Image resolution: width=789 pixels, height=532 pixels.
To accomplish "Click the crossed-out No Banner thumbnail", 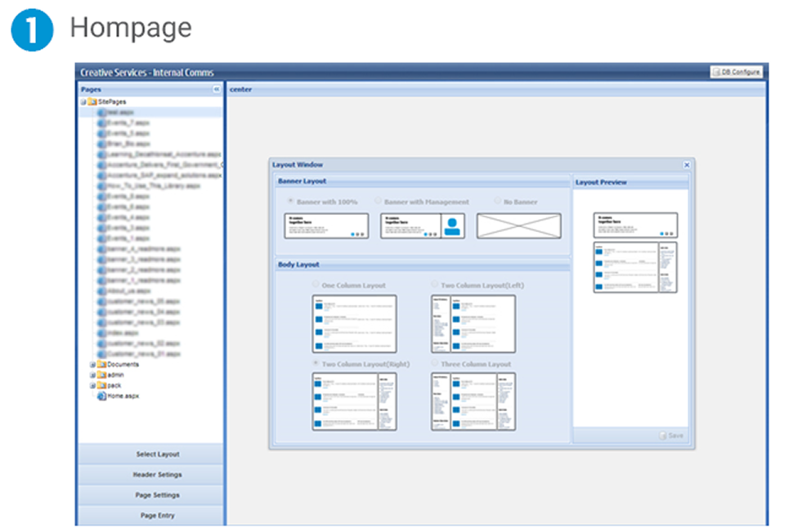I will (519, 226).
